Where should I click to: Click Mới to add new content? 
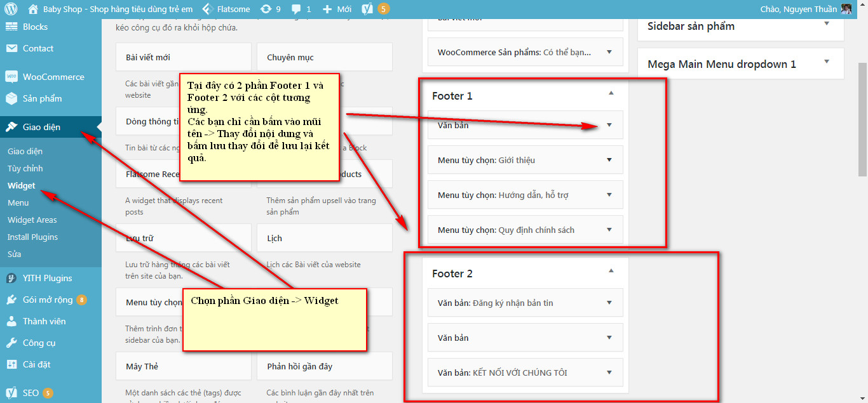pyautogui.click(x=337, y=9)
